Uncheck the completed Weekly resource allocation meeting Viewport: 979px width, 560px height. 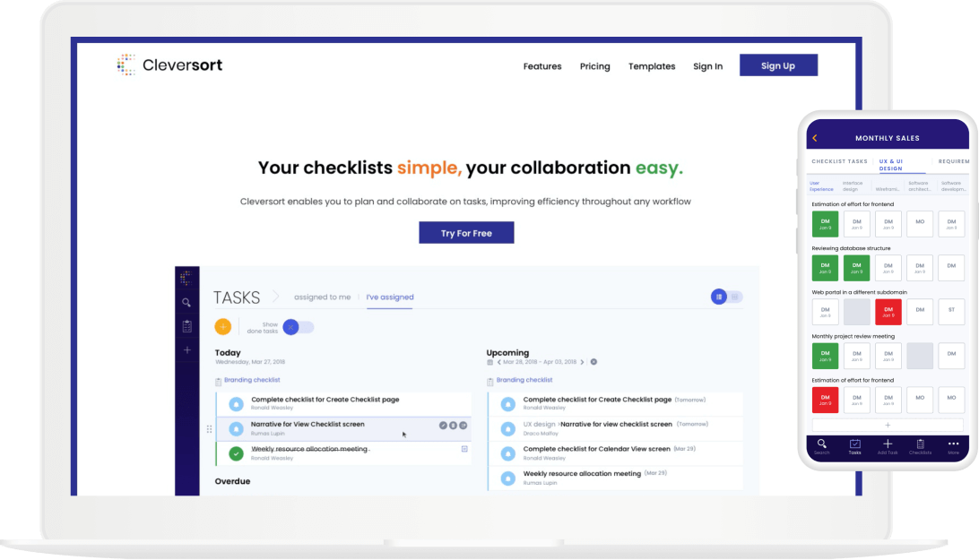(237, 453)
